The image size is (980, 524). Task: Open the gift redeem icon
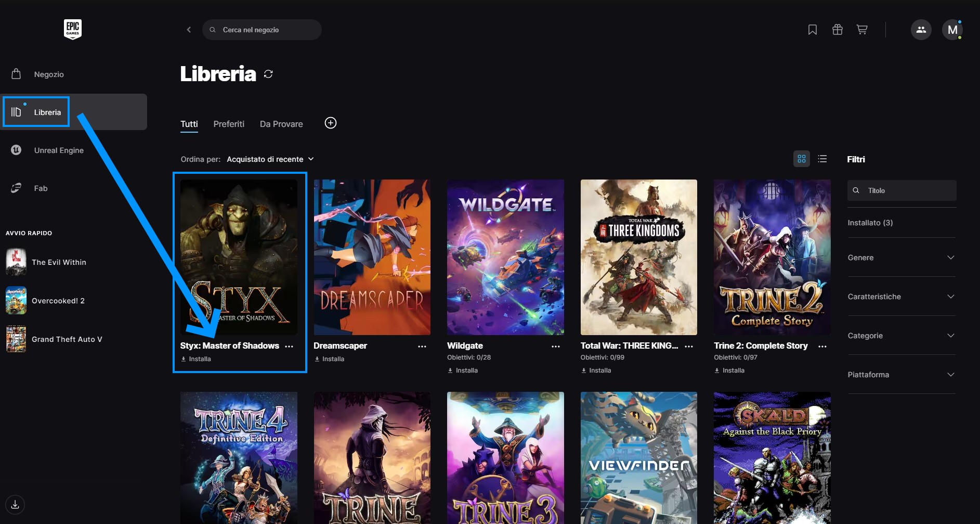[x=837, y=30]
